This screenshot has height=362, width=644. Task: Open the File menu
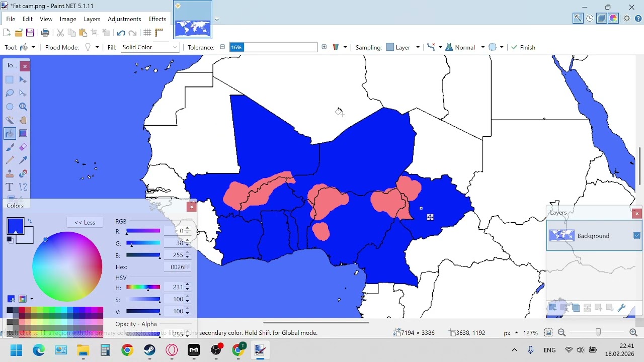coord(11,19)
